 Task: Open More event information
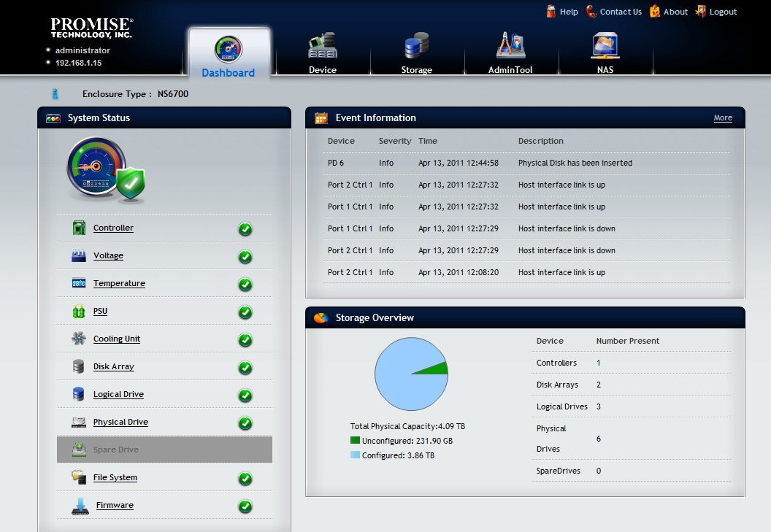(x=723, y=118)
